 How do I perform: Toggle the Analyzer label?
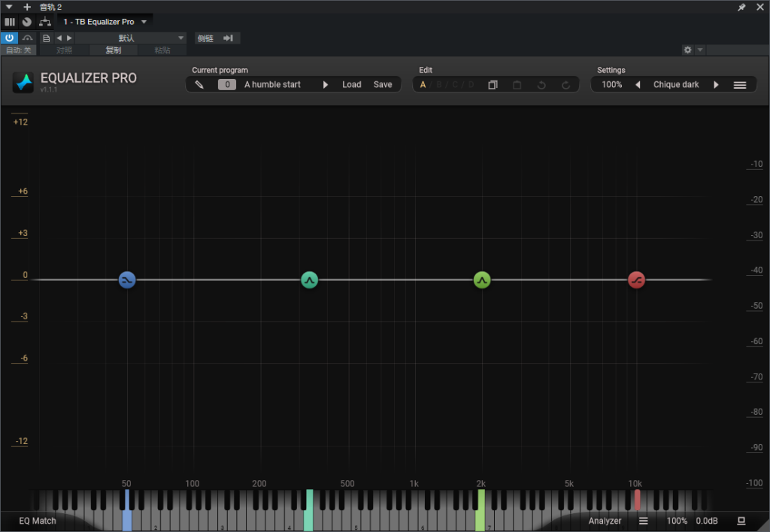(x=605, y=521)
